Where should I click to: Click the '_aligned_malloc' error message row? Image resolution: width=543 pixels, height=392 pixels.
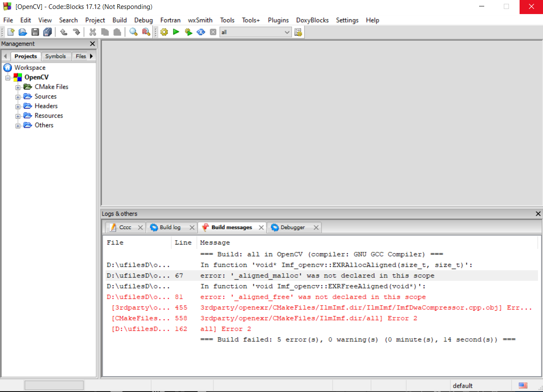pyautogui.click(x=322, y=276)
